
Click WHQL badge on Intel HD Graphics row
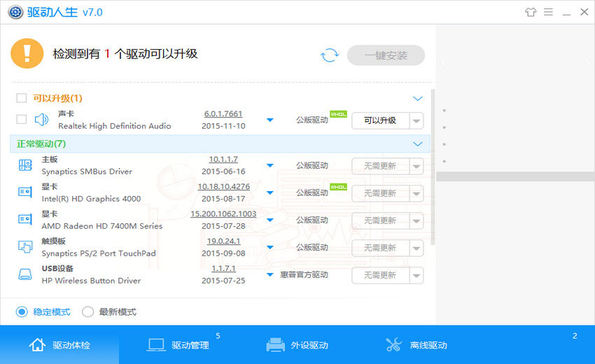[x=339, y=187]
